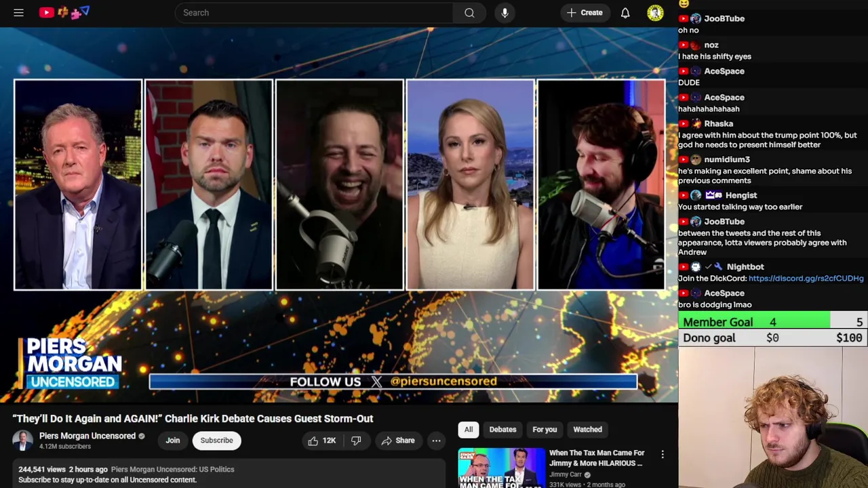Viewport: 868px width, 488px height.
Task: Go to YouTube home via logo
Action: 64,12
